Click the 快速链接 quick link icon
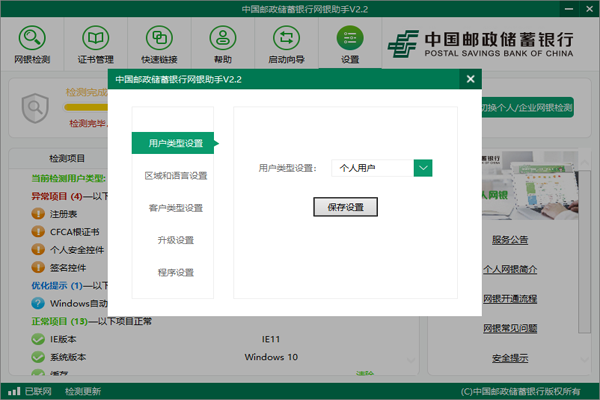Screen dimensions: 600x400 coord(160,39)
